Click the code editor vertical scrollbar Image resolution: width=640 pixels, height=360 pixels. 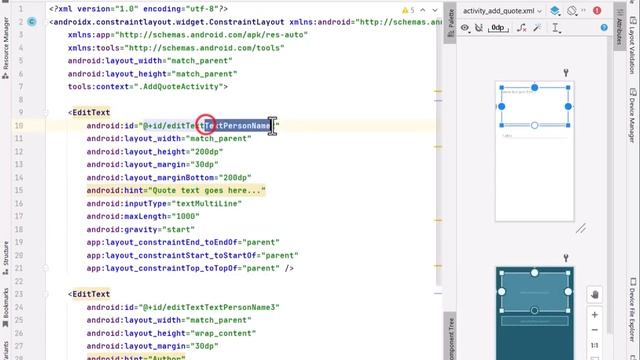[438, 143]
